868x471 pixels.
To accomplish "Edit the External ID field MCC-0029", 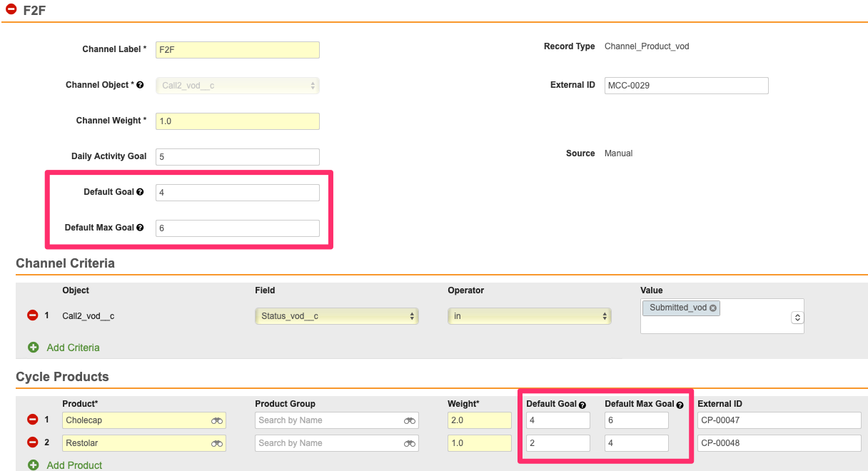I will (x=686, y=86).
